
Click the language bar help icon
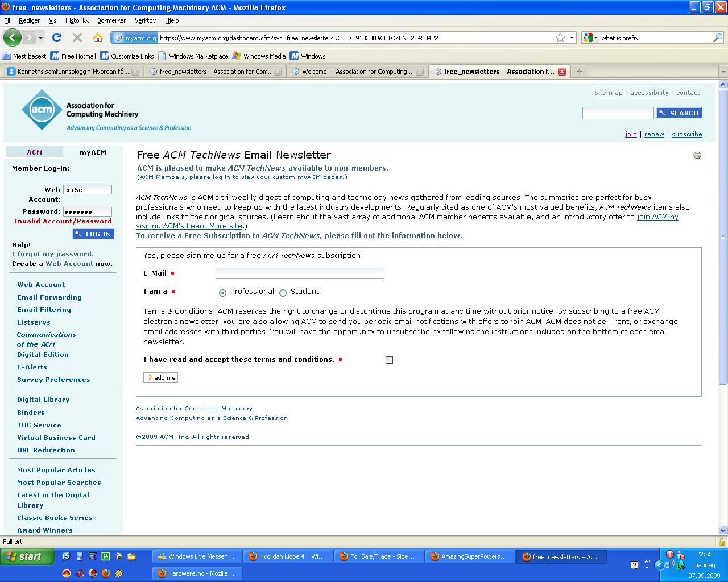[635, 565]
